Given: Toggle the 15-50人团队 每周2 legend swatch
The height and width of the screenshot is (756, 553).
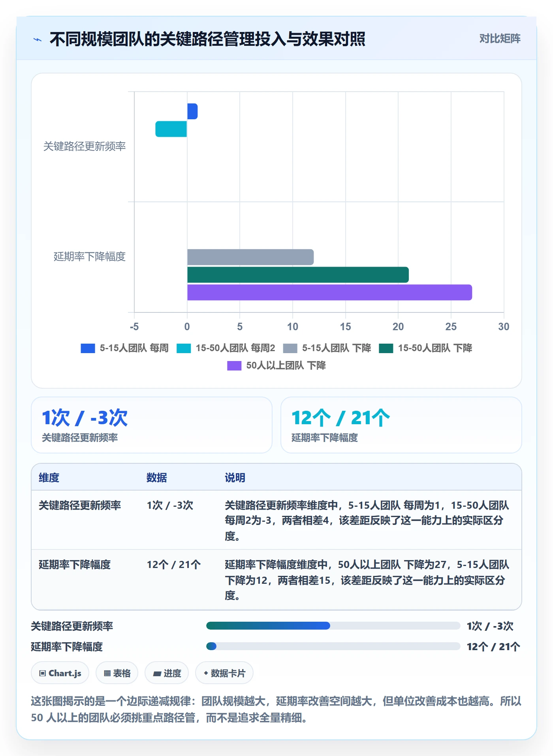Looking at the screenshot, I should point(184,348).
